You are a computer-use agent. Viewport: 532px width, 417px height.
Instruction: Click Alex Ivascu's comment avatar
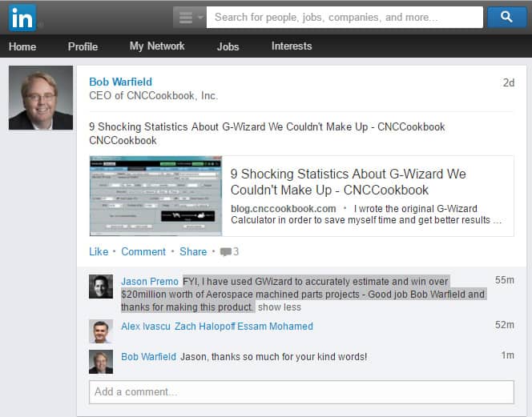click(101, 331)
